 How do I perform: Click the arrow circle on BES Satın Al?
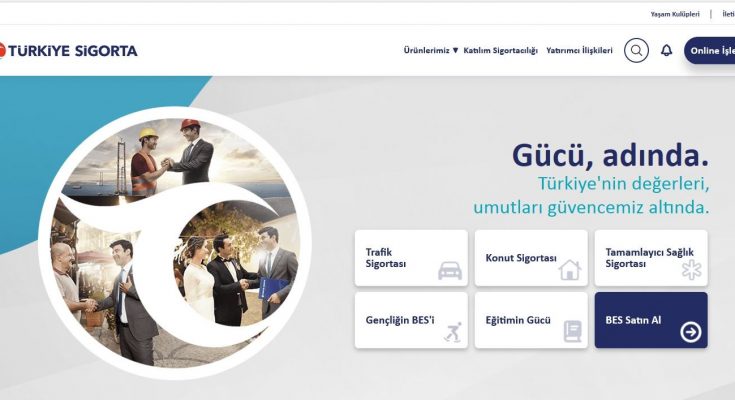[690, 332]
